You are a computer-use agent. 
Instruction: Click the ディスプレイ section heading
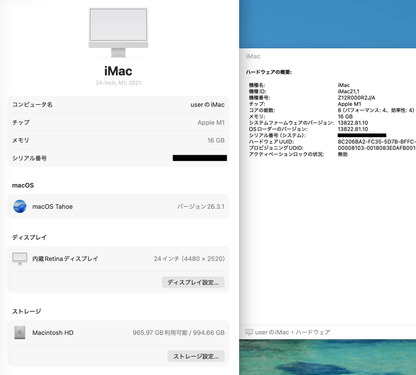[29, 237]
